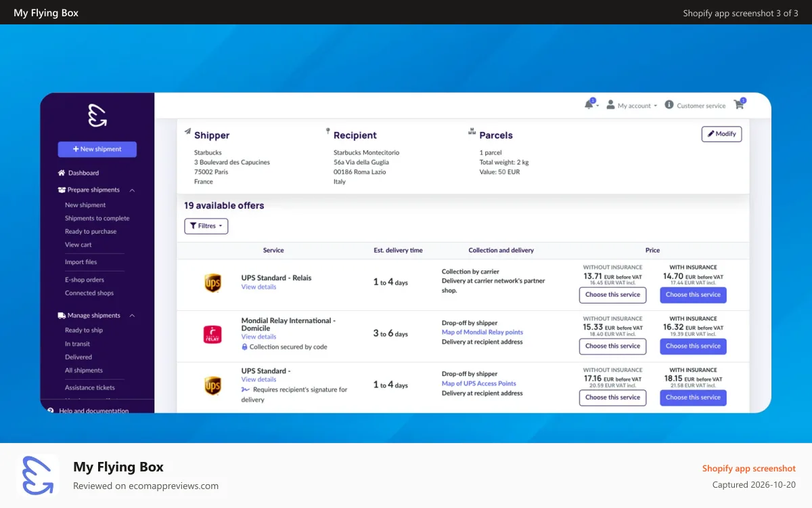
Task: Select New shipment sidebar link
Action: [85, 205]
